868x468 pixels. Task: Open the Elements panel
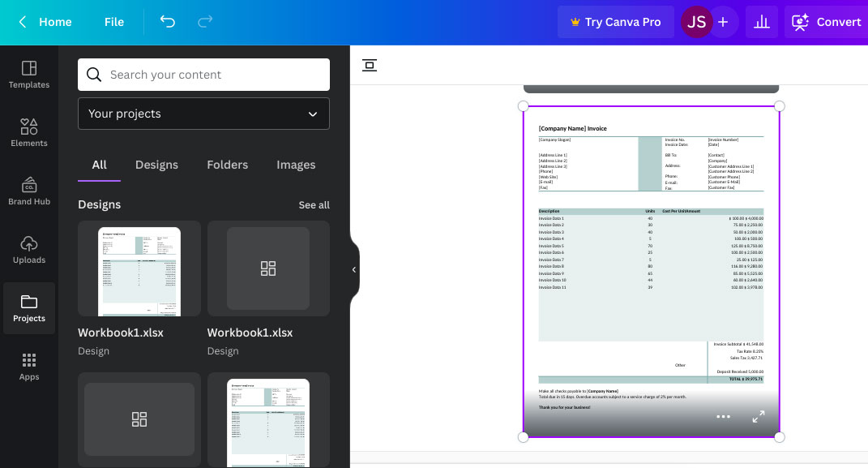pos(29,133)
